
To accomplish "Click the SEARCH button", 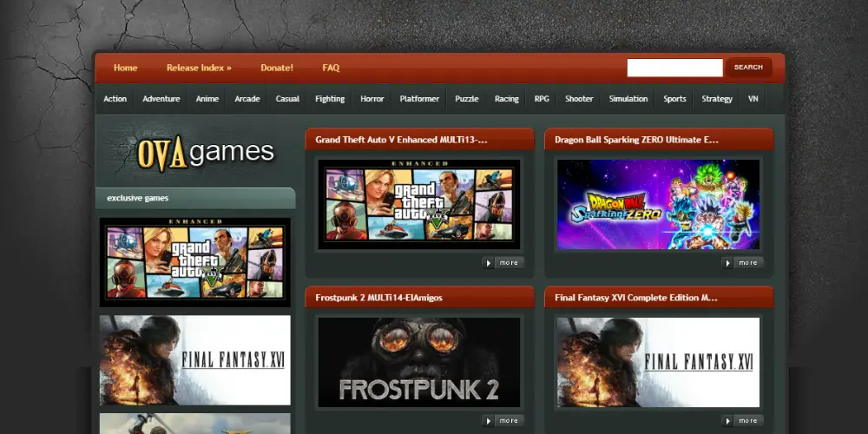I will point(748,67).
